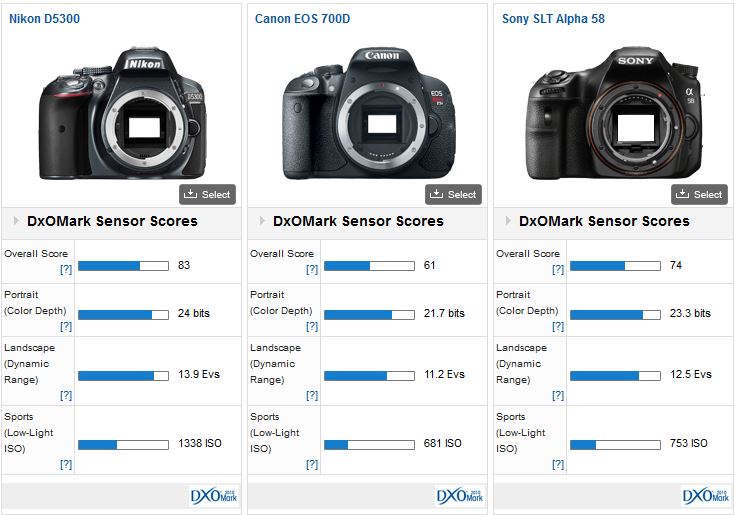
Task: Open the Landscape help [?] for Sony SLT Alpha 58
Action: [x=557, y=396]
